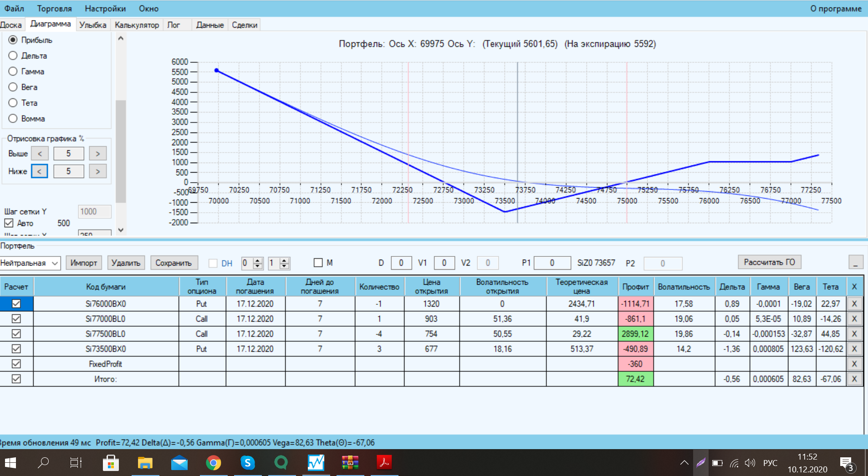Show hidden system tray icons
868x476 pixels.
point(684,463)
